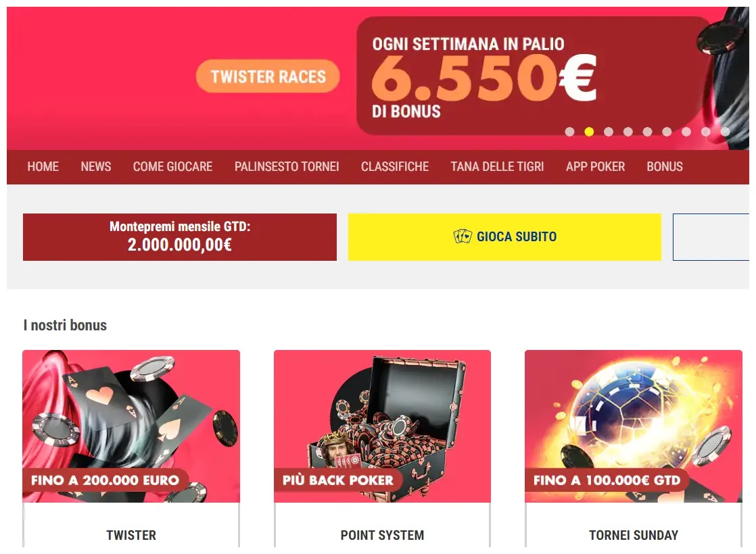Open the Tornei Sunday bonus card image
Screen dimensions: 756x554
pos(634,426)
